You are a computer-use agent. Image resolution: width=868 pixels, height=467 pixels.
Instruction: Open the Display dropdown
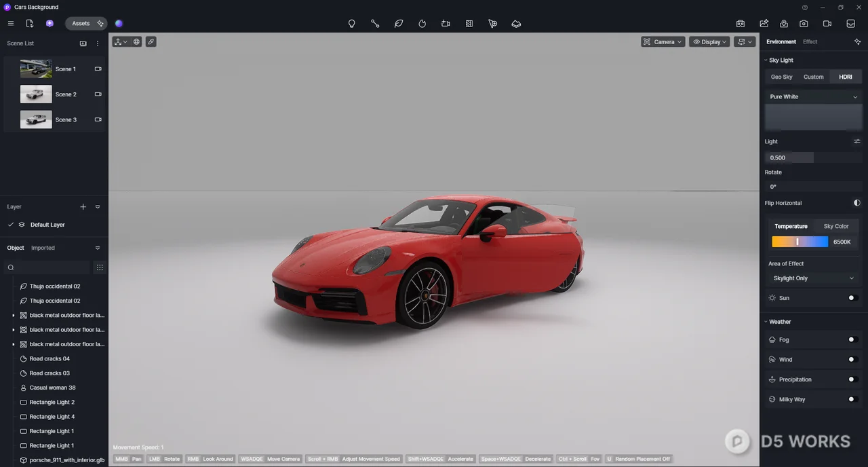point(709,41)
